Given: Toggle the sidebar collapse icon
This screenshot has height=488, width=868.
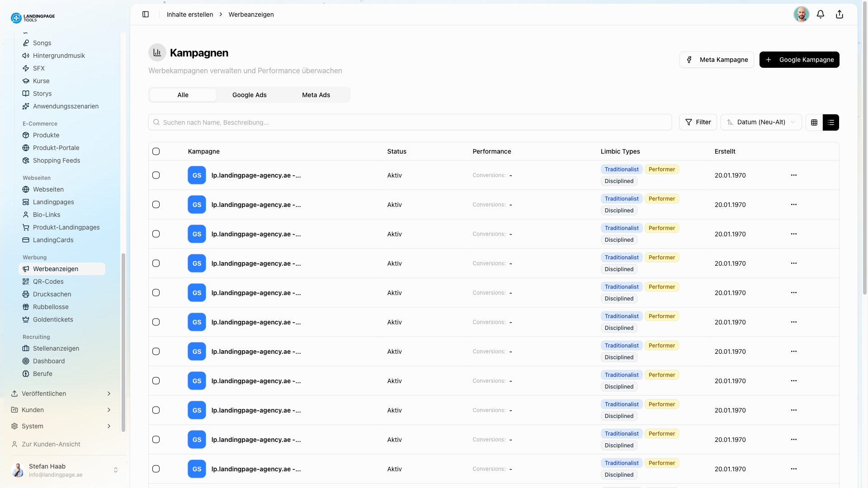Looking at the screenshot, I should tap(146, 14).
